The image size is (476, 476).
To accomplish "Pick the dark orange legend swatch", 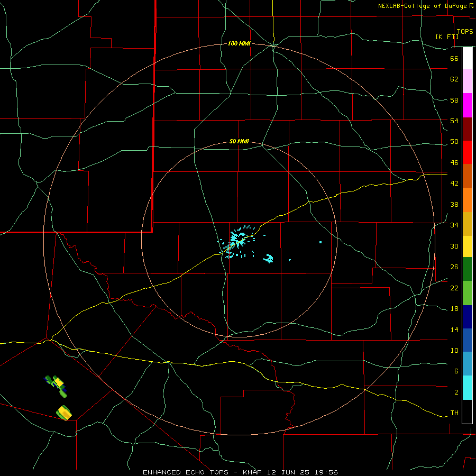I will tap(467, 176).
